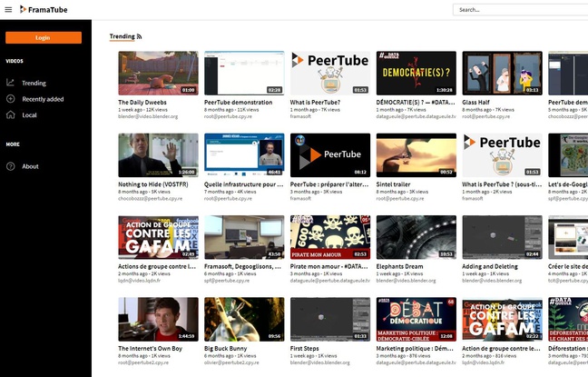Open Framasoft, Degooglisons video thumbnail
The height and width of the screenshot is (377, 588).
[244, 237]
